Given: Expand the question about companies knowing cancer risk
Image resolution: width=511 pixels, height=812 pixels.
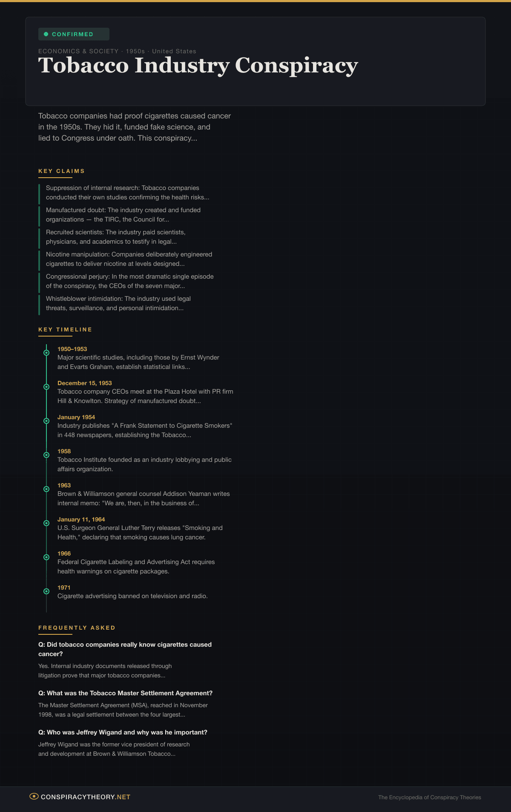Looking at the screenshot, I should 125,649.
